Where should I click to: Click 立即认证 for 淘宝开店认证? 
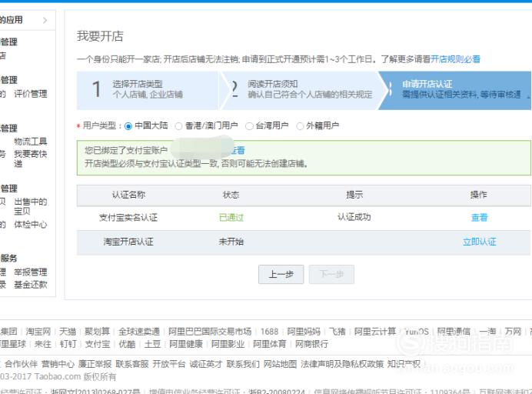tap(480, 242)
